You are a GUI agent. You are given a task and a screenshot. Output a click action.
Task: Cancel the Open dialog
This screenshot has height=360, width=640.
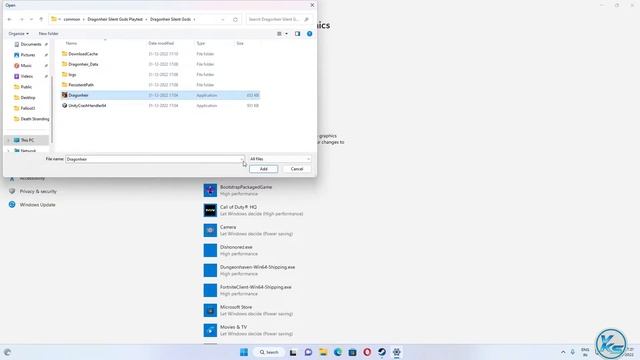pyautogui.click(x=297, y=169)
